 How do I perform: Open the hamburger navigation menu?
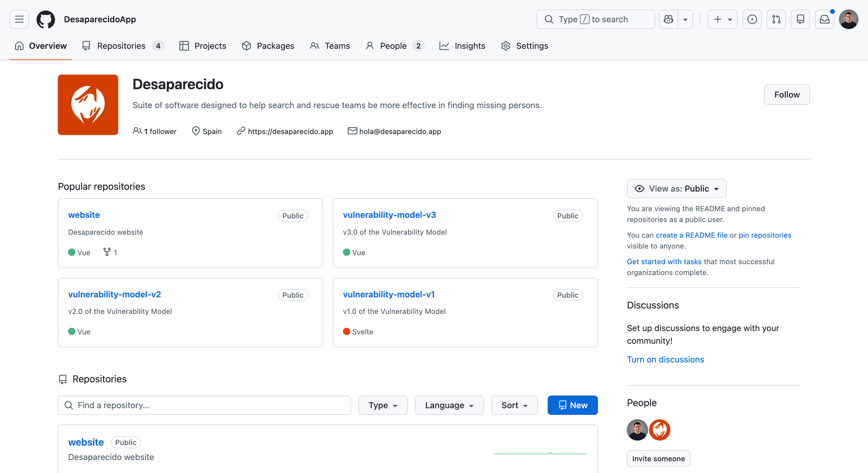19,19
